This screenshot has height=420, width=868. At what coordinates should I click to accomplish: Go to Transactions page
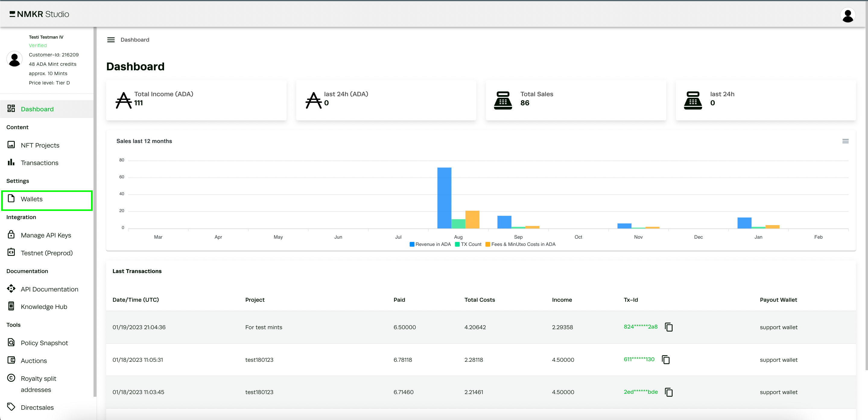(x=40, y=163)
